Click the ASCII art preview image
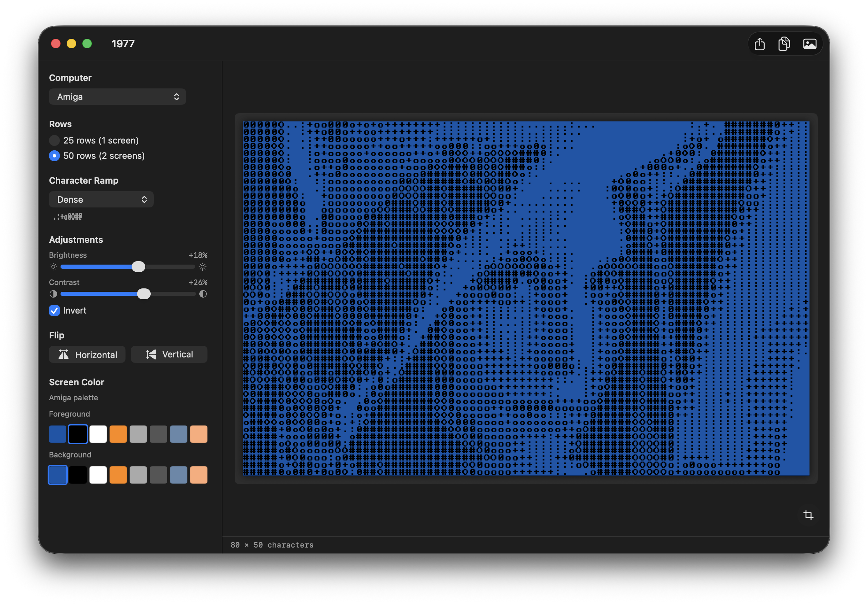This screenshot has width=868, height=604. coord(526,298)
